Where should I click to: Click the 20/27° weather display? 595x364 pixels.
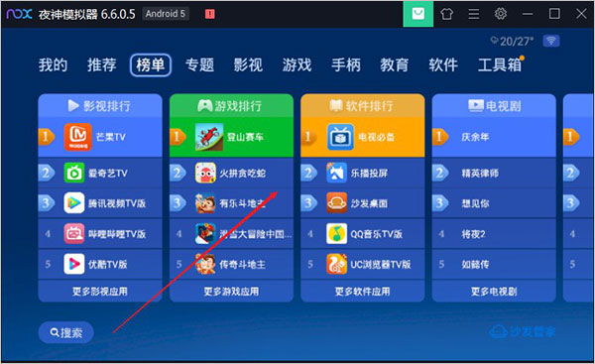coord(513,41)
